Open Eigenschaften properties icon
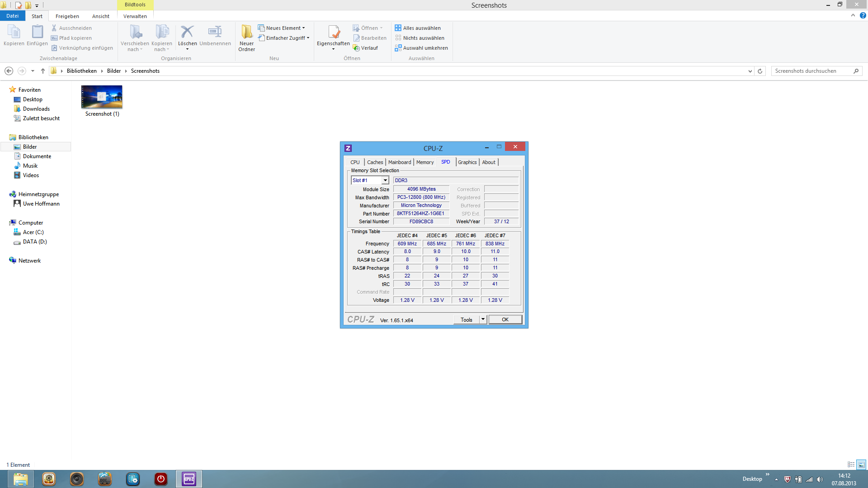Screen dimensions: 868x488 [334, 32]
